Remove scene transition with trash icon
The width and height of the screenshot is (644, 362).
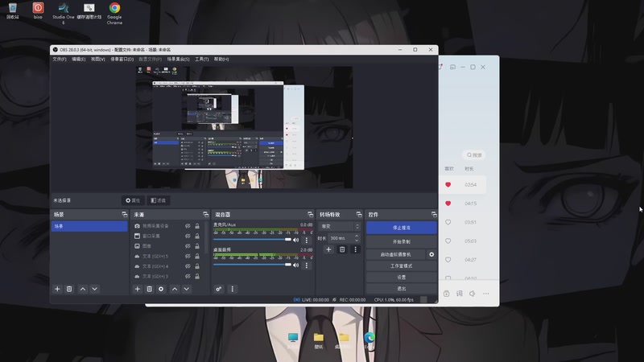click(x=341, y=249)
